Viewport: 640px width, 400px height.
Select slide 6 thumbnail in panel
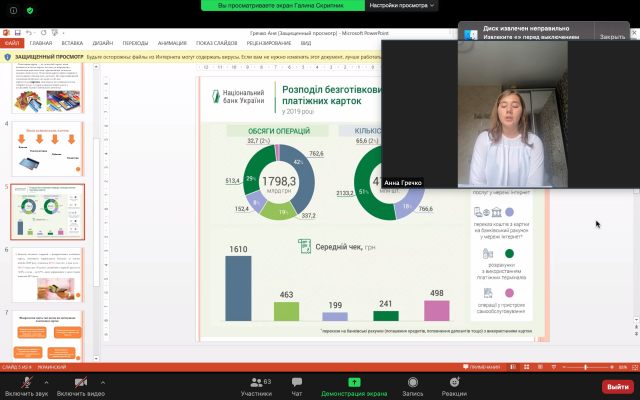click(x=54, y=271)
